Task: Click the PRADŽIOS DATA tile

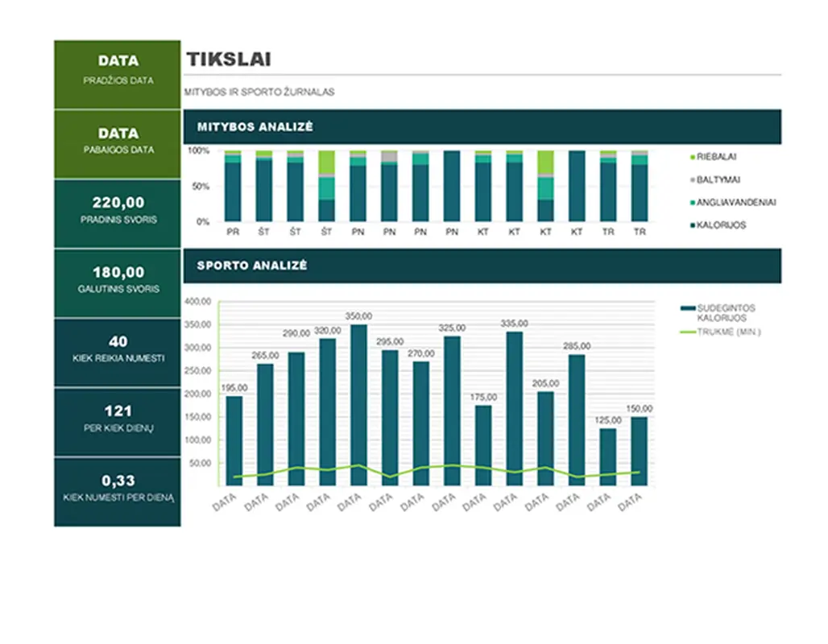Action: pyautogui.click(x=118, y=74)
